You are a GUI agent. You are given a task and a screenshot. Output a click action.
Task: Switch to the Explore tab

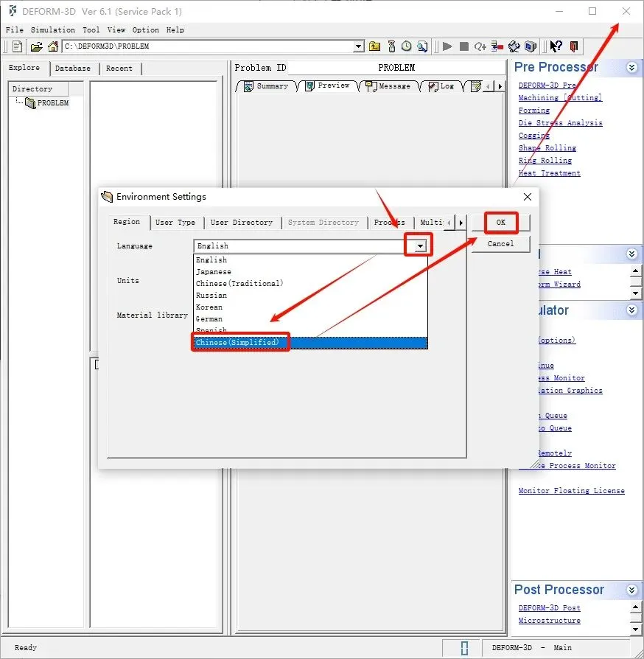click(24, 68)
